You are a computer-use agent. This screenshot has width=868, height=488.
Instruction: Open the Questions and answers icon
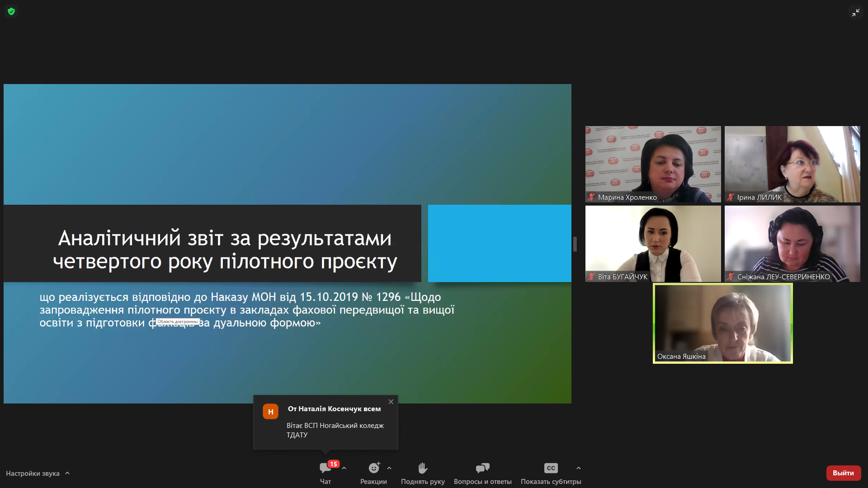point(482,468)
